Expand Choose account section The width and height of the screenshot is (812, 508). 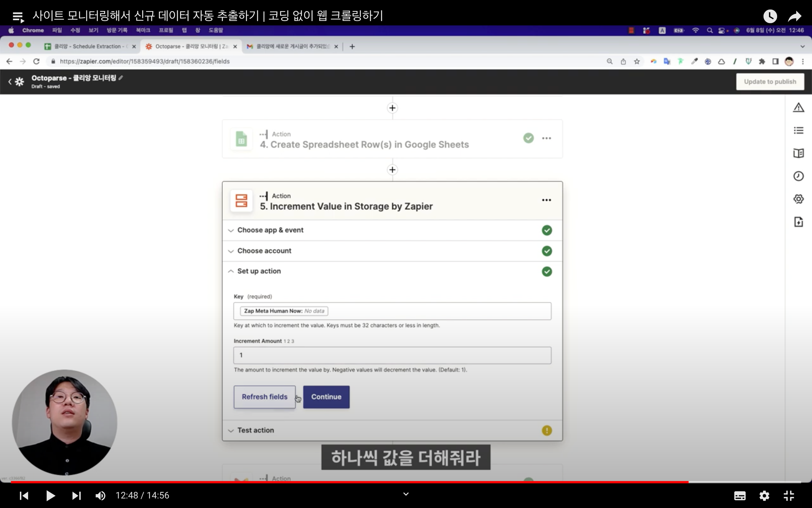point(392,251)
